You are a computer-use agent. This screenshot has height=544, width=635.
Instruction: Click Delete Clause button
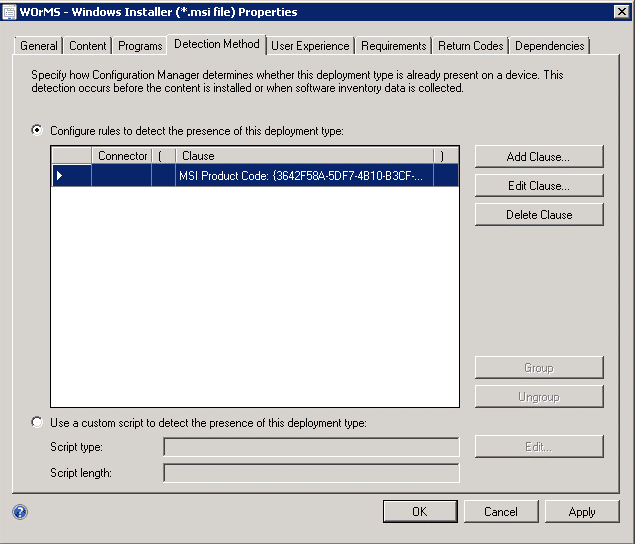point(539,215)
